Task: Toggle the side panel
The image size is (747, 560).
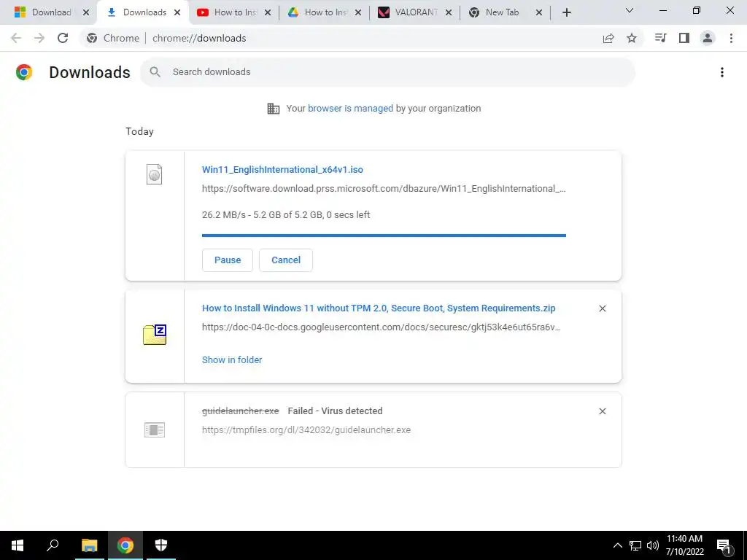Action: coord(684,38)
